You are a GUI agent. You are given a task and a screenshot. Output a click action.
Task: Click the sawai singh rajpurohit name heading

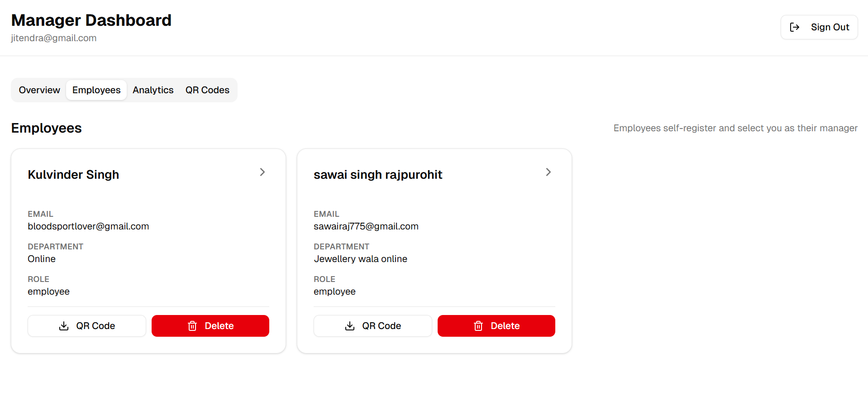pyautogui.click(x=378, y=175)
